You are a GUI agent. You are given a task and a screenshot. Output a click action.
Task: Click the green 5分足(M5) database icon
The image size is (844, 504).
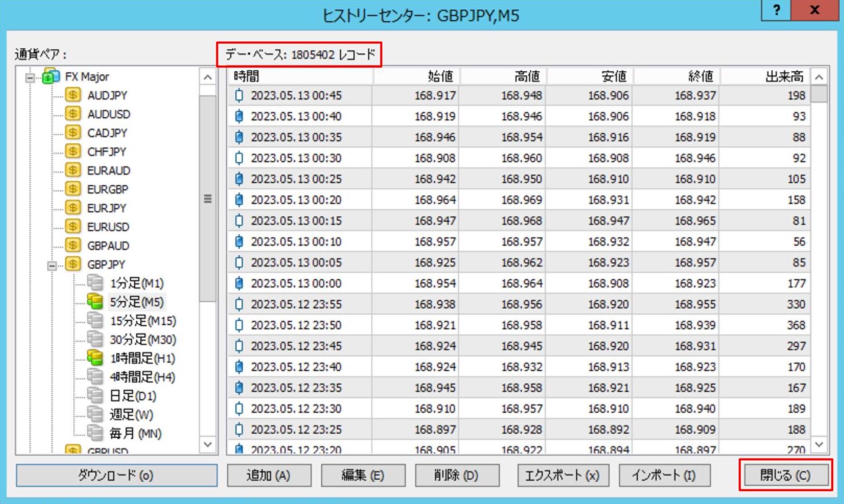[95, 301]
